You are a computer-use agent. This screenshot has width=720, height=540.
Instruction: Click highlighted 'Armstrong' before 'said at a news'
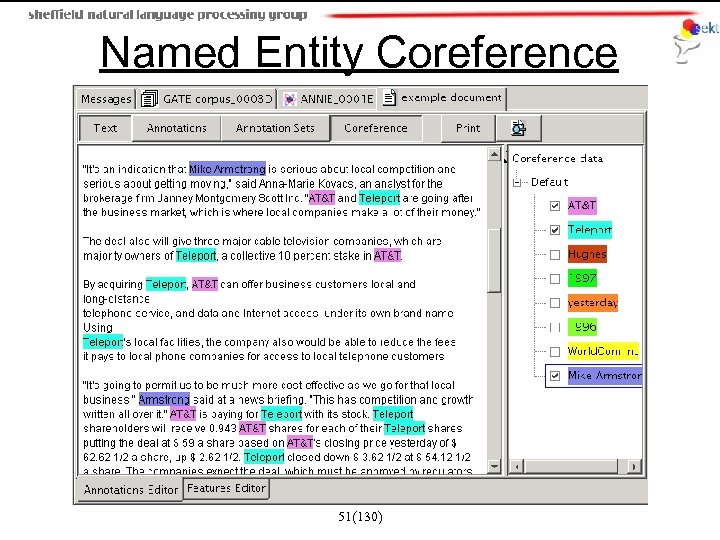164,399
